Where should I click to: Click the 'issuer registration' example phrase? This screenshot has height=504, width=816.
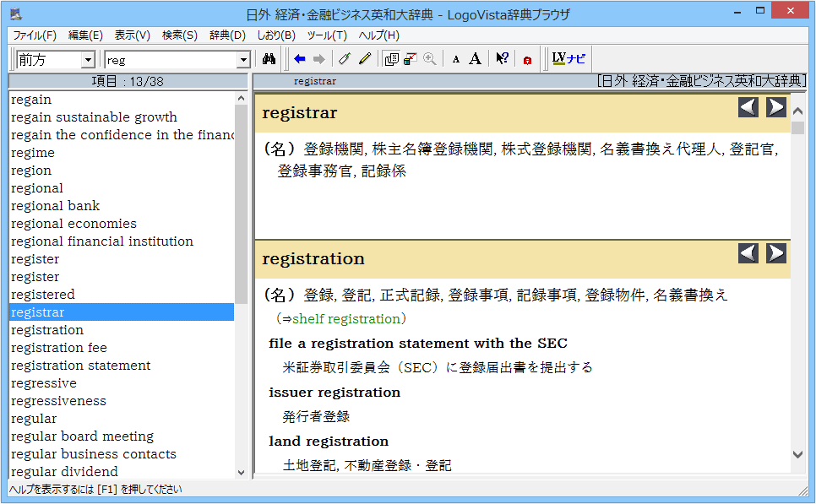point(335,393)
